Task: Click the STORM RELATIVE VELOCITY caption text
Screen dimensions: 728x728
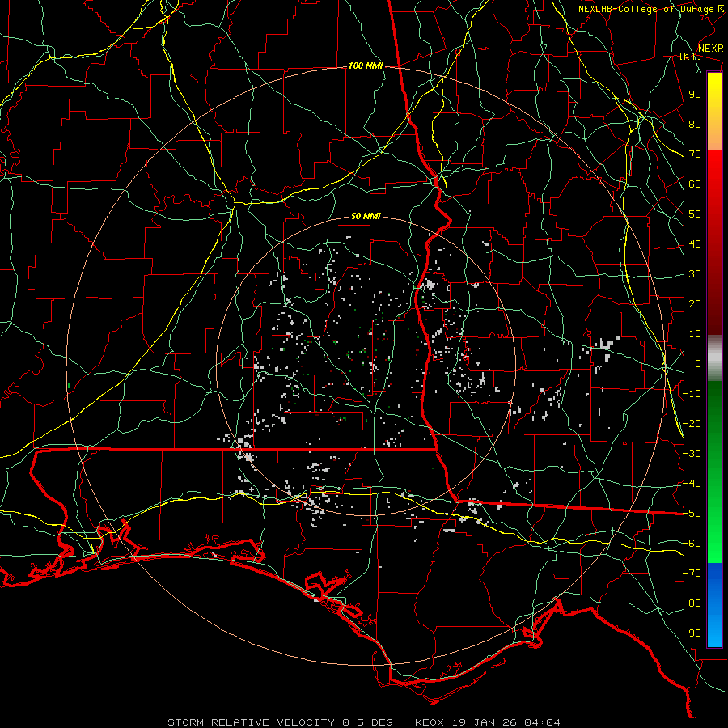Action: [x=251, y=722]
